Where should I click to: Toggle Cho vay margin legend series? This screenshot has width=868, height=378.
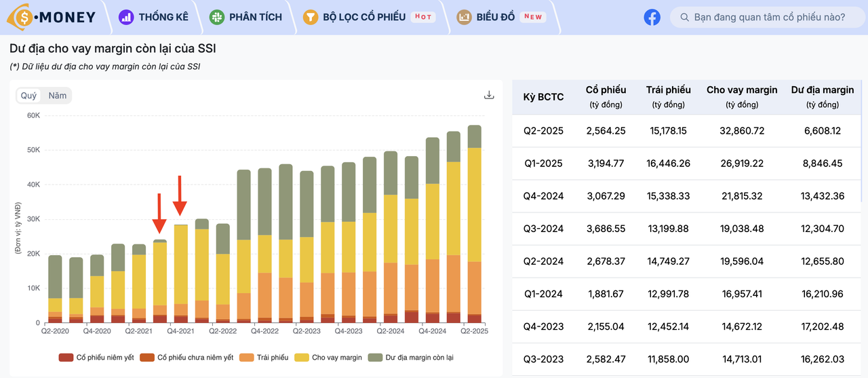coord(328,357)
